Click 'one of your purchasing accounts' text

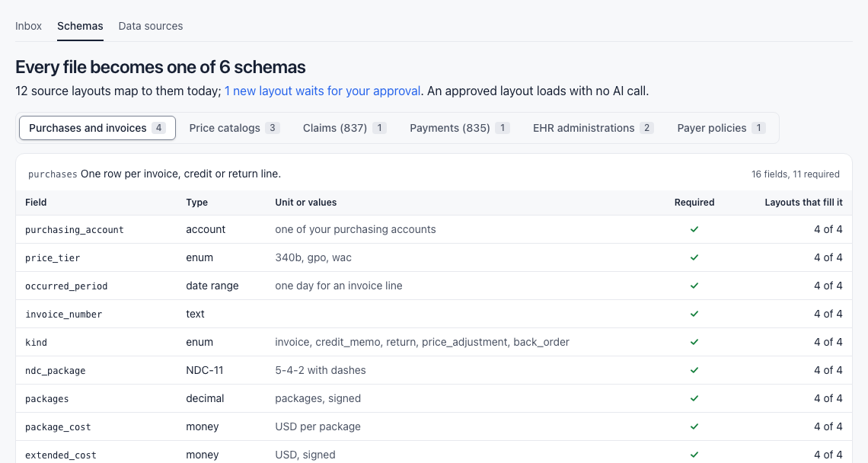[356, 229]
